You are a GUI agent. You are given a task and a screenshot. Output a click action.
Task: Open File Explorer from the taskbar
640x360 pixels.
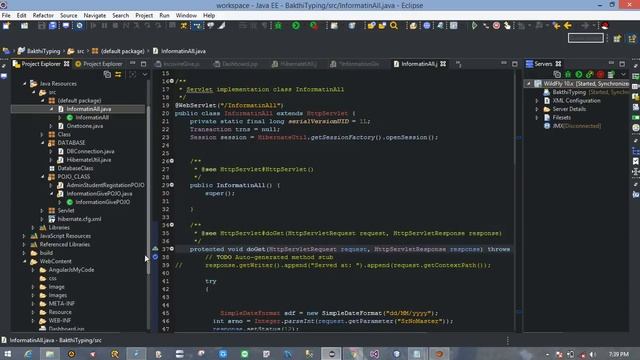click(x=50, y=354)
